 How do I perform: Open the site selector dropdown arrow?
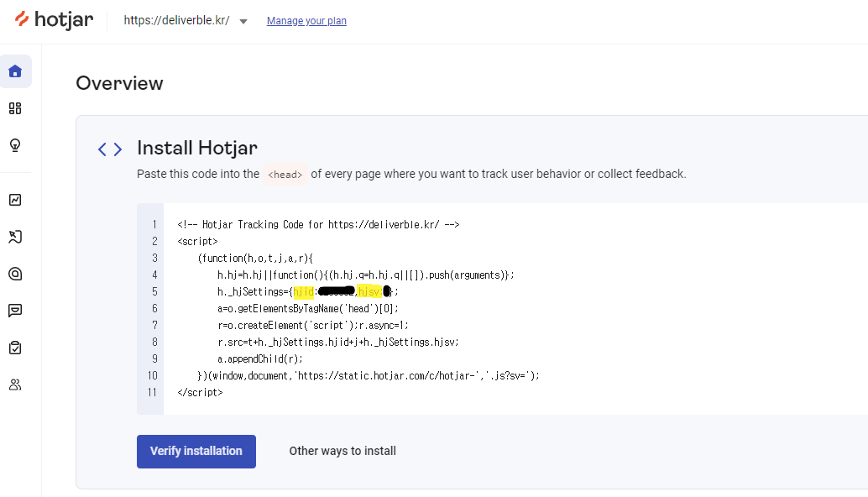pyautogui.click(x=243, y=22)
